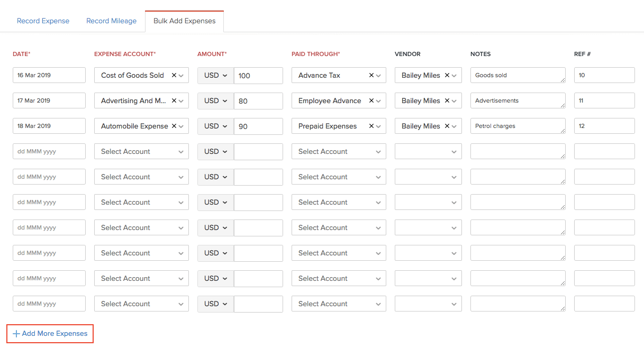
Task: Clear the Employee Advance paid through selection
Action: tap(370, 100)
